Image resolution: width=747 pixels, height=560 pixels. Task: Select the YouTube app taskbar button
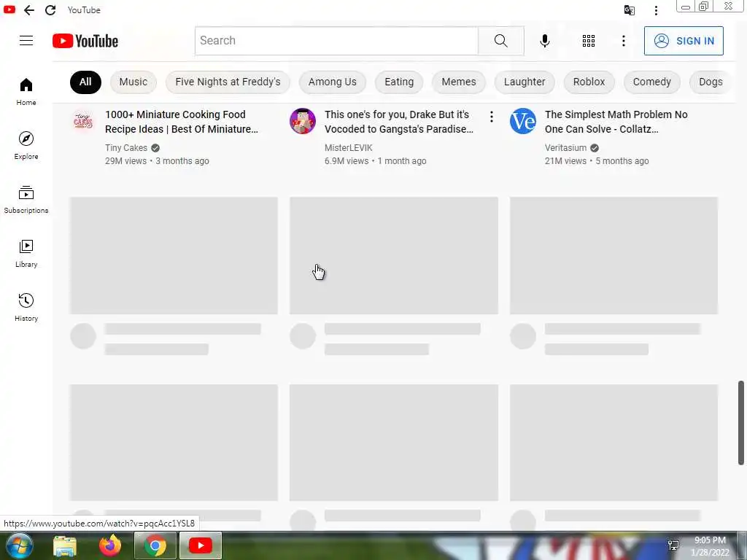pyautogui.click(x=201, y=545)
